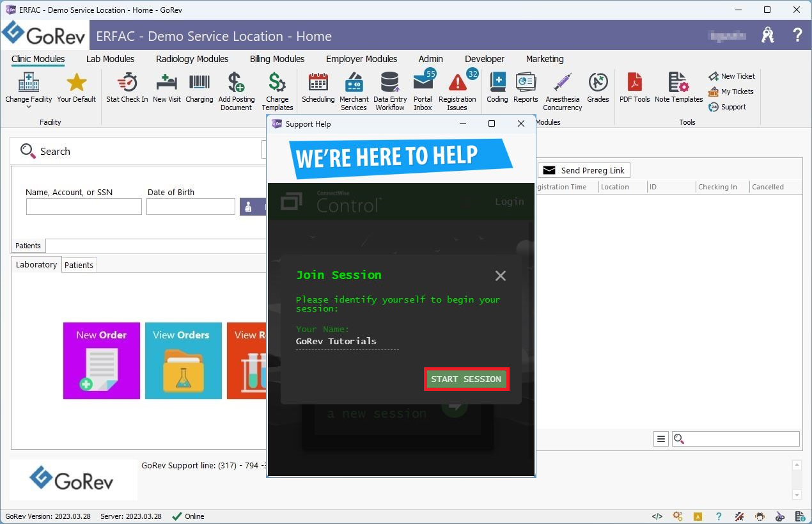Click the question mark help icon in header
This screenshot has width=812, height=524.
(797, 35)
